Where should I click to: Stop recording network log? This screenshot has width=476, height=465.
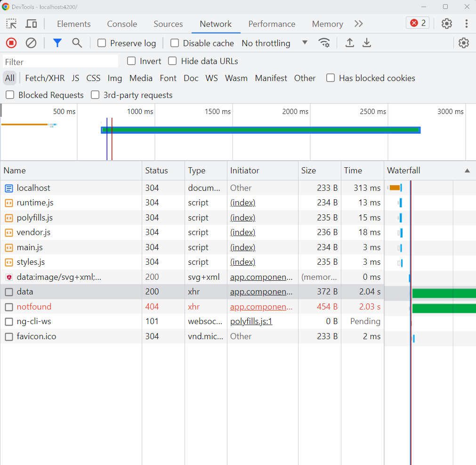coord(11,43)
